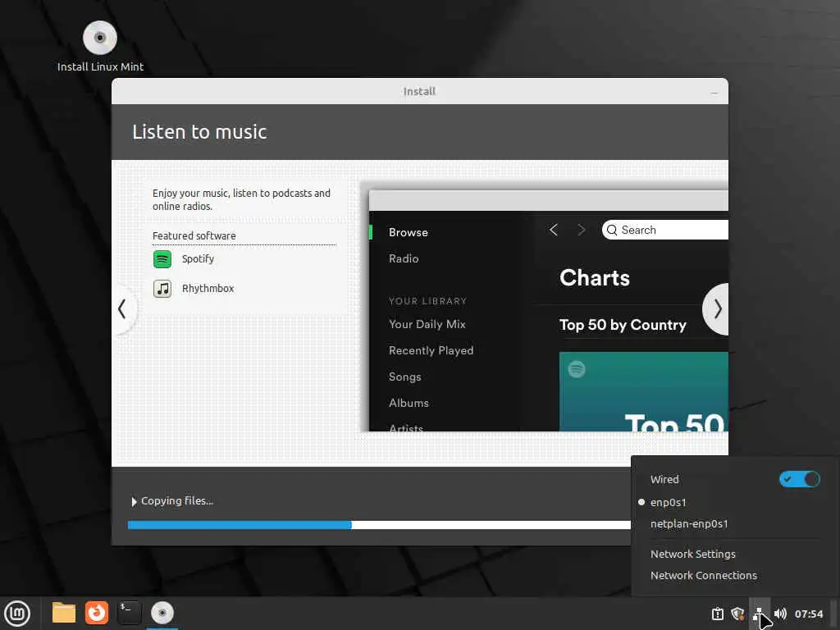Viewport: 840px width, 630px height.
Task: Minimize the Install window
Action: click(714, 92)
